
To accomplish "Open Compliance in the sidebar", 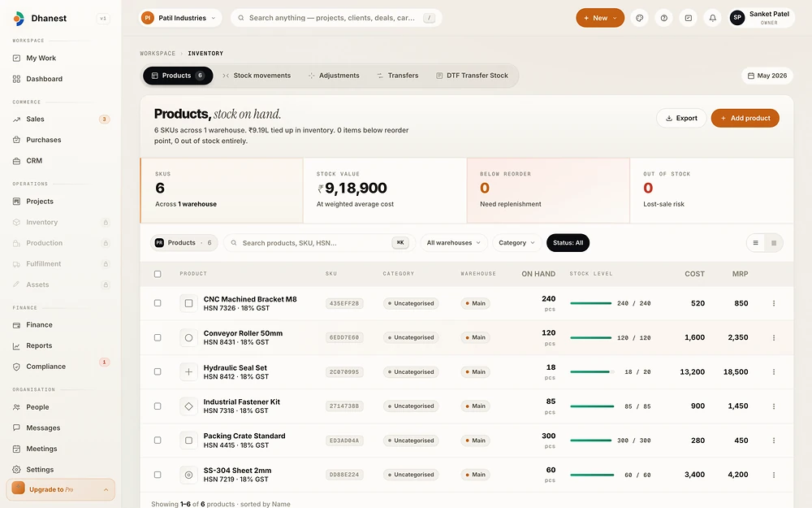I will point(45,367).
